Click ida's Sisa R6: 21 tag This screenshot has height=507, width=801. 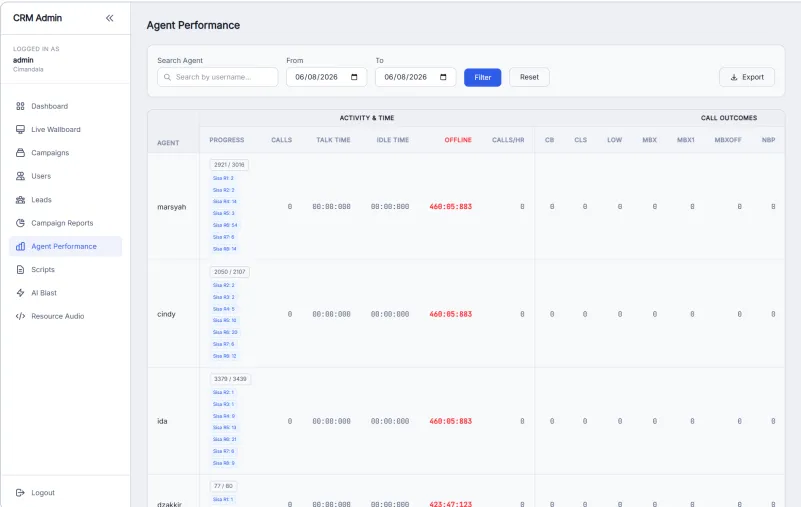(x=225, y=439)
